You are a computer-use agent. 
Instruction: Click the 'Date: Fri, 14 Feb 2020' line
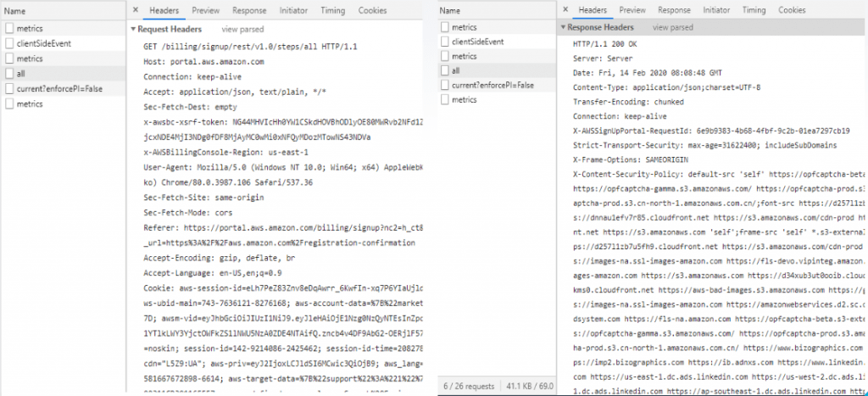pyautogui.click(x=647, y=73)
